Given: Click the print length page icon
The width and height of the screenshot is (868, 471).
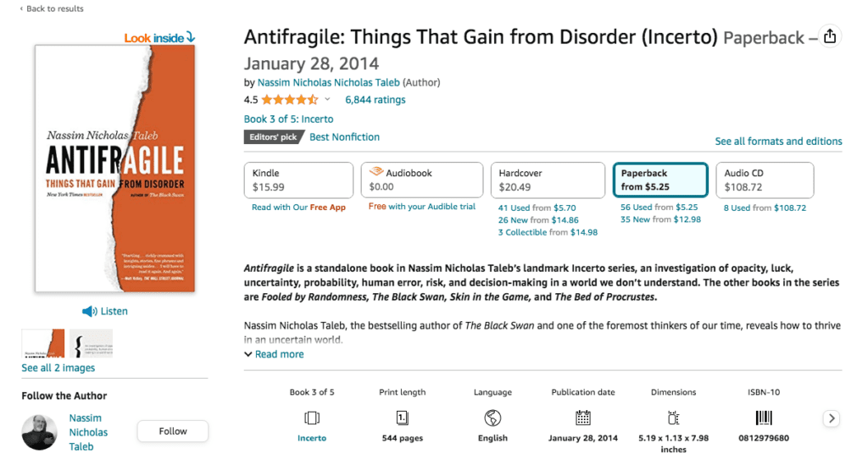Looking at the screenshot, I should 403,418.
